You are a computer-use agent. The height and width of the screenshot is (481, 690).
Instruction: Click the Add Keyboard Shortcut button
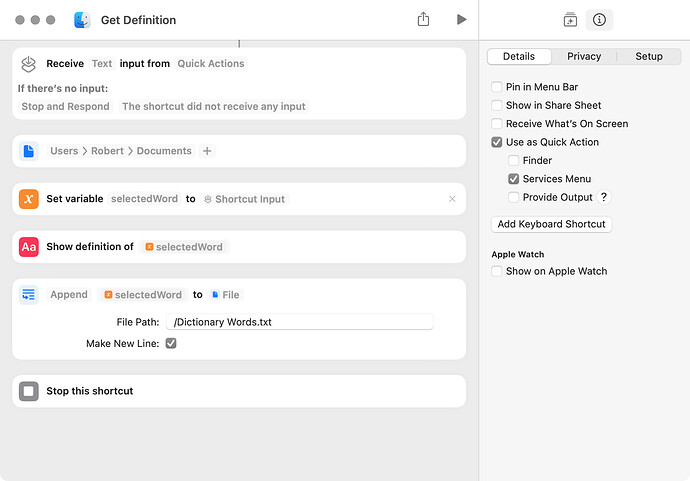(551, 224)
